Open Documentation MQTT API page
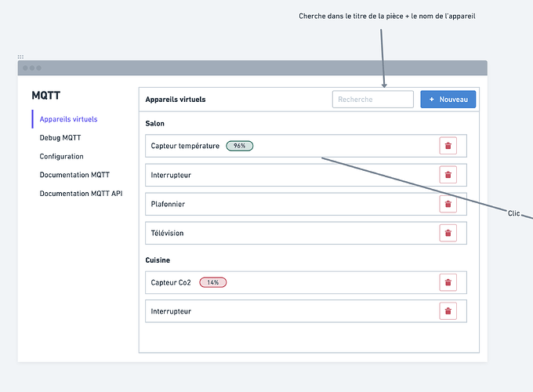The height and width of the screenshot is (392, 533). pos(81,194)
